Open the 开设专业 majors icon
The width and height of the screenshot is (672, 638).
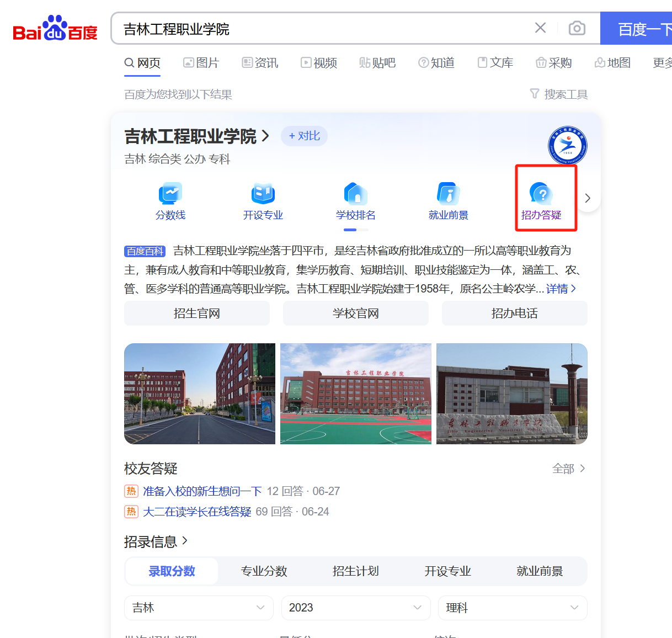(263, 194)
